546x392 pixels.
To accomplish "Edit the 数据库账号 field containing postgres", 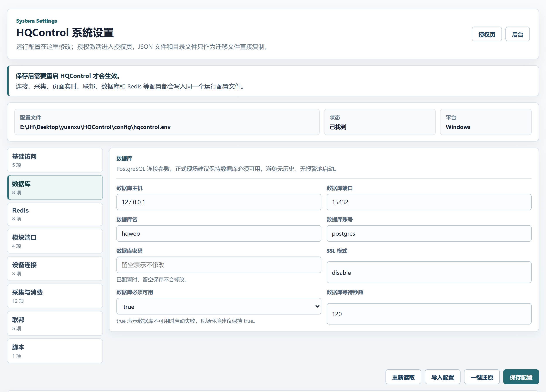I will (429, 233).
